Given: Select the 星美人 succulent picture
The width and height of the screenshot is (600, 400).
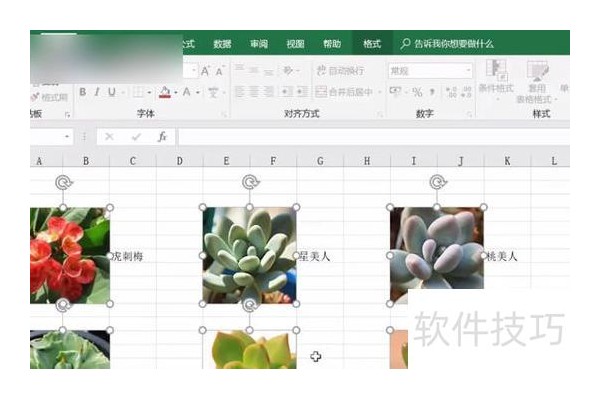Looking at the screenshot, I should 249,255.
